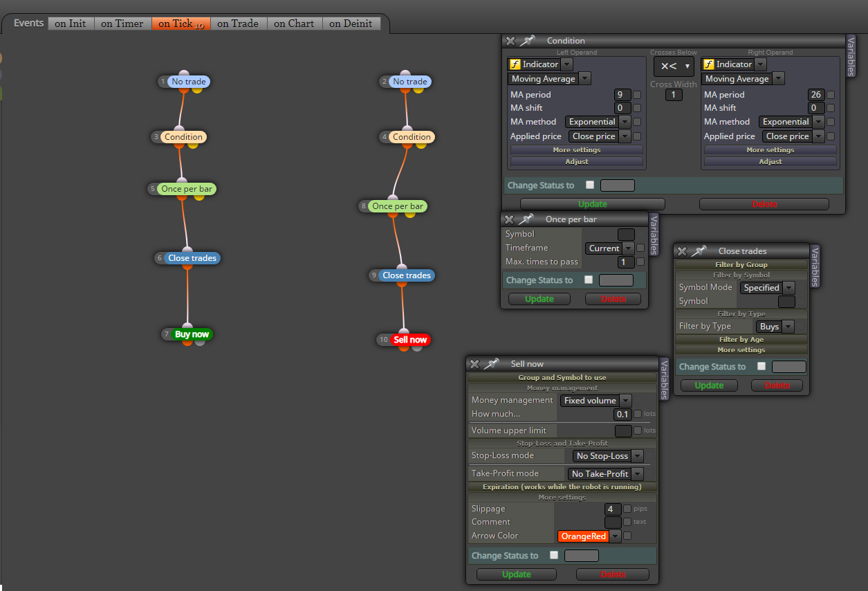Enable Change Status to checkbox in Sell now panel
The image size is (868, 591).
553,555
